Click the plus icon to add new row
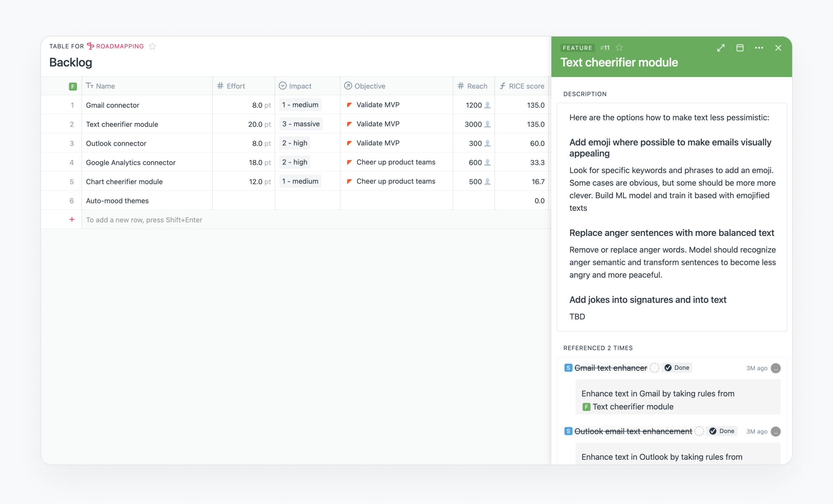833x504 pixels. tap(72, 219)
